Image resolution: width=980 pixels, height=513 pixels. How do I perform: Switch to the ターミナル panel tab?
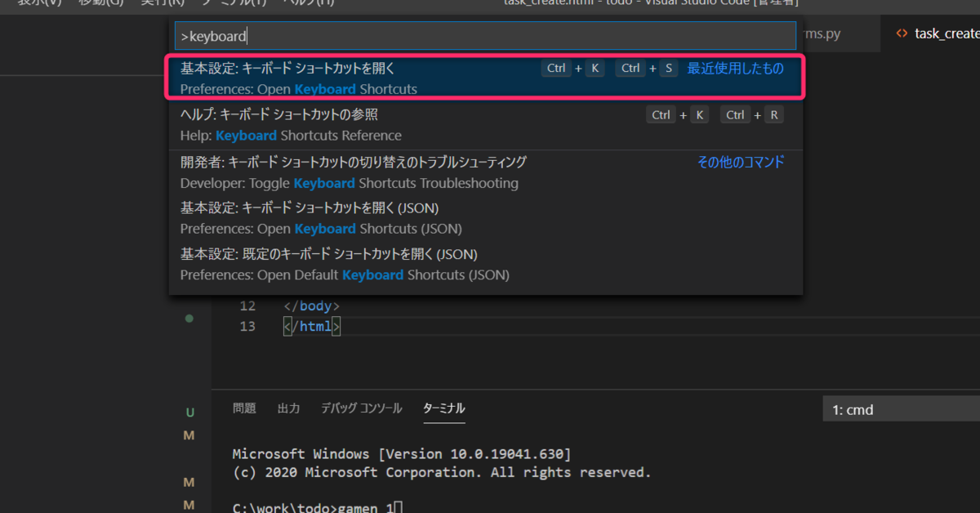[444, 408]
